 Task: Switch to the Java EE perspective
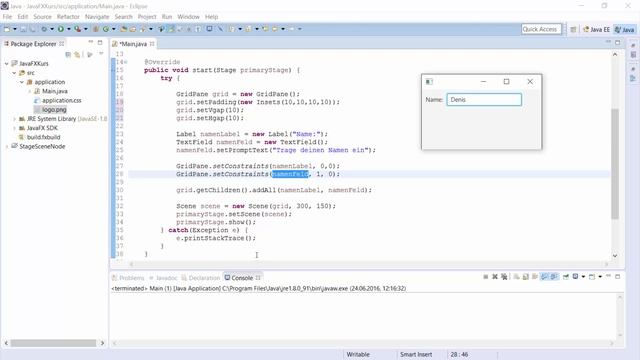point(596,29)
